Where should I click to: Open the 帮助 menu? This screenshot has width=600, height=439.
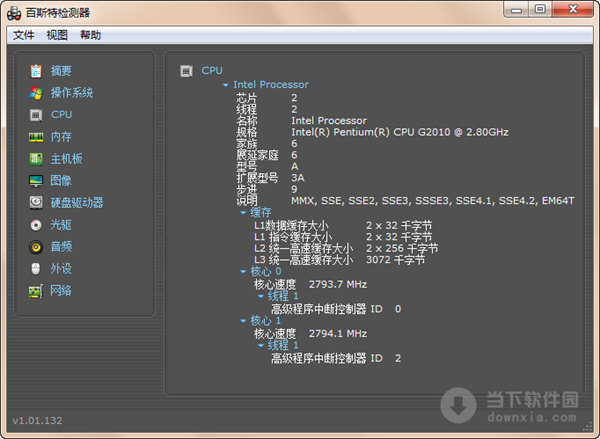pyautogui.click(x=90, y=35)
